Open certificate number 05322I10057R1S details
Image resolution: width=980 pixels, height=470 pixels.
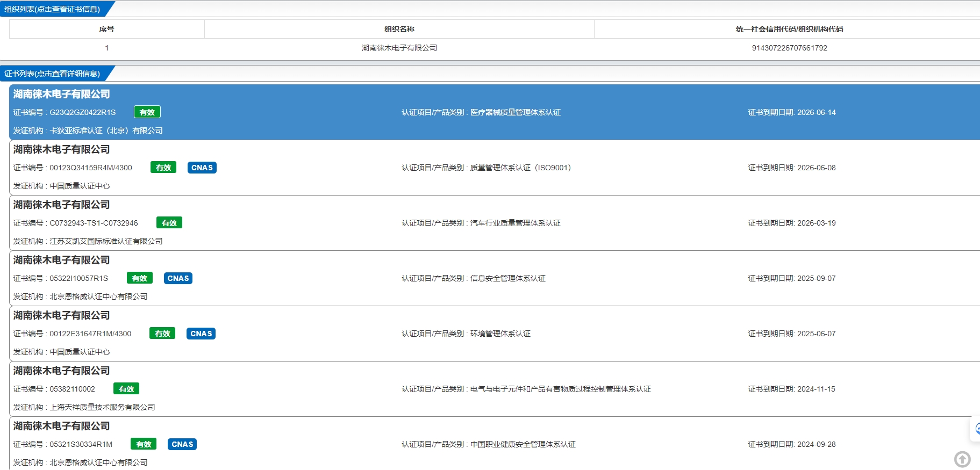tap(79, 278)
